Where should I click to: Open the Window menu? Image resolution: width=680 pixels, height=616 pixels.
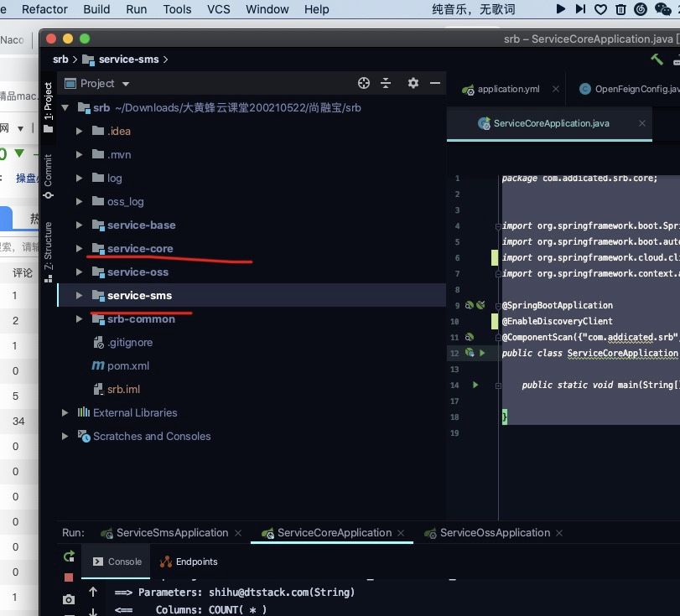[267, 9]
